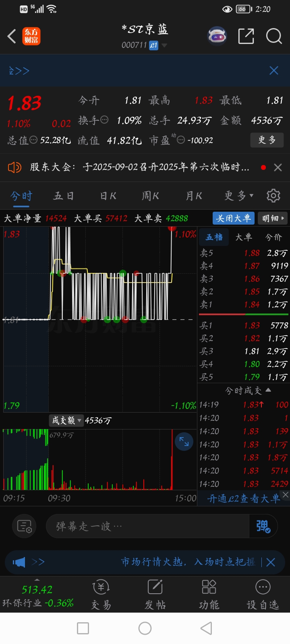
Task: Expand stock code 000711 dropdown arrow
Action: (x=164, y=45)
